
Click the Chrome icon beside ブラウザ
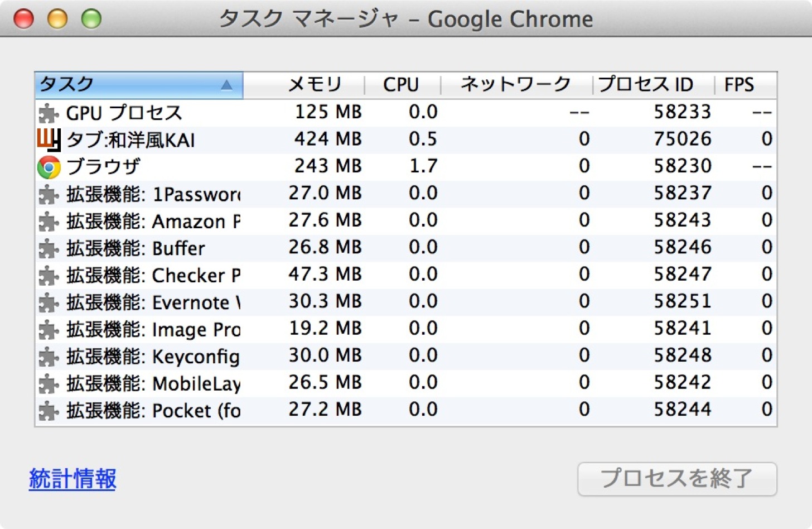pyautogui.click(x=49, y=167)
